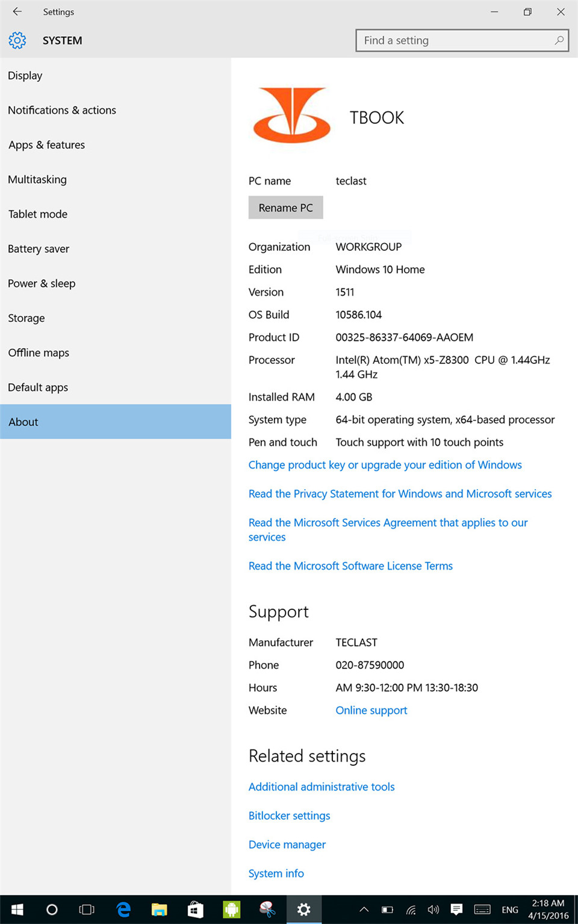Click the Windows 10 Home edition text
578x924 pixels.
tap(381, 269)
